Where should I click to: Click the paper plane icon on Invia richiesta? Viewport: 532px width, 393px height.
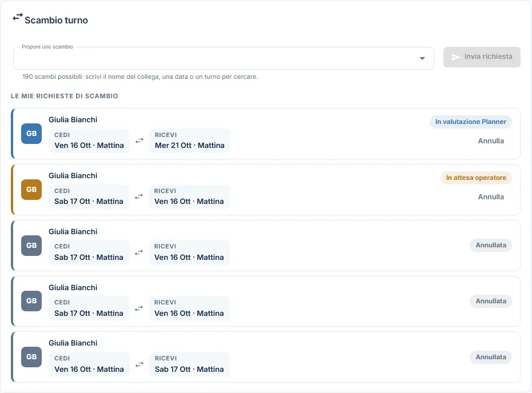pyautogui.click(x=455, y=57)
